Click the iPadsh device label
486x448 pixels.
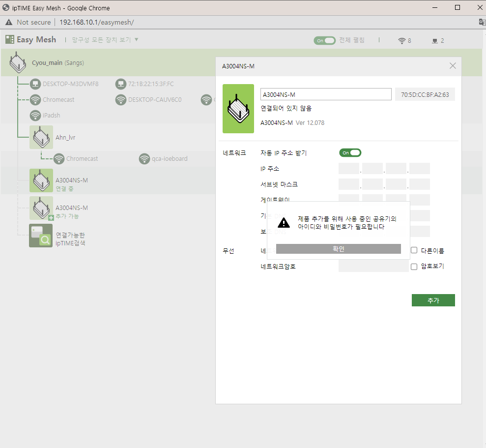(52, 116)
